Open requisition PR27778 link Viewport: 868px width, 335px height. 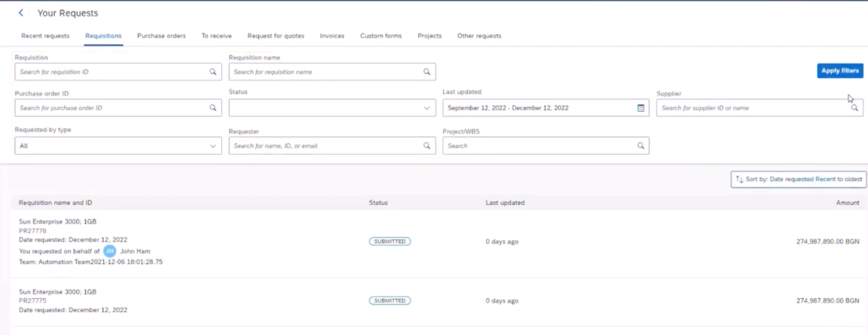(32, 230)
